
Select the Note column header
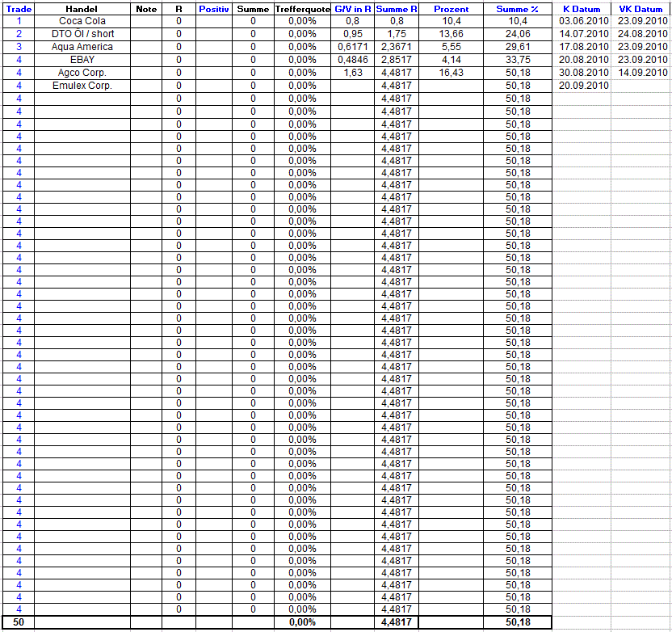146,9
